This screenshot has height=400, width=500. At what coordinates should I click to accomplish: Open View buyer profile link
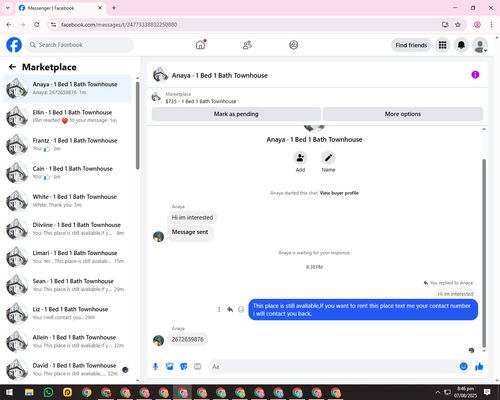coord(339,193)
